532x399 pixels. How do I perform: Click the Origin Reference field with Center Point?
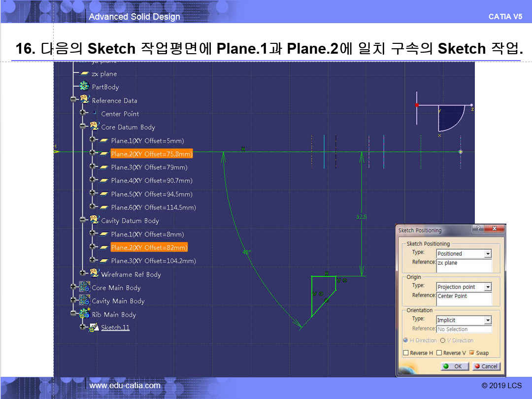pyautogui.click(x=464, y=299)
